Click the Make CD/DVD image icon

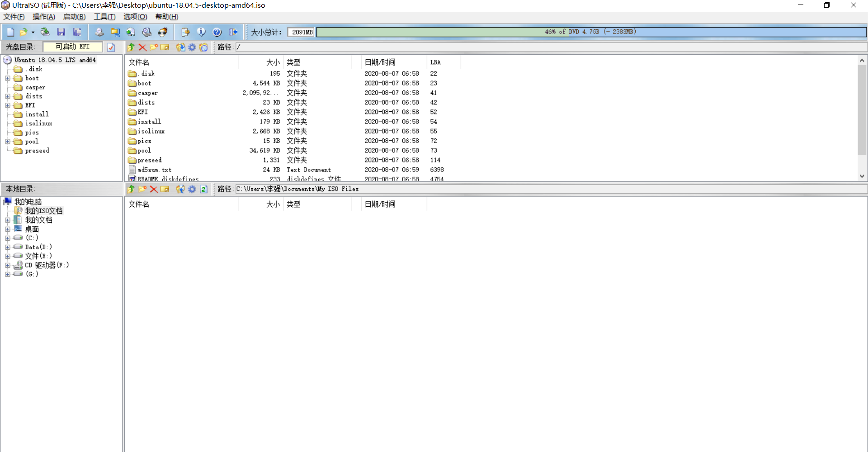(99, 32)
